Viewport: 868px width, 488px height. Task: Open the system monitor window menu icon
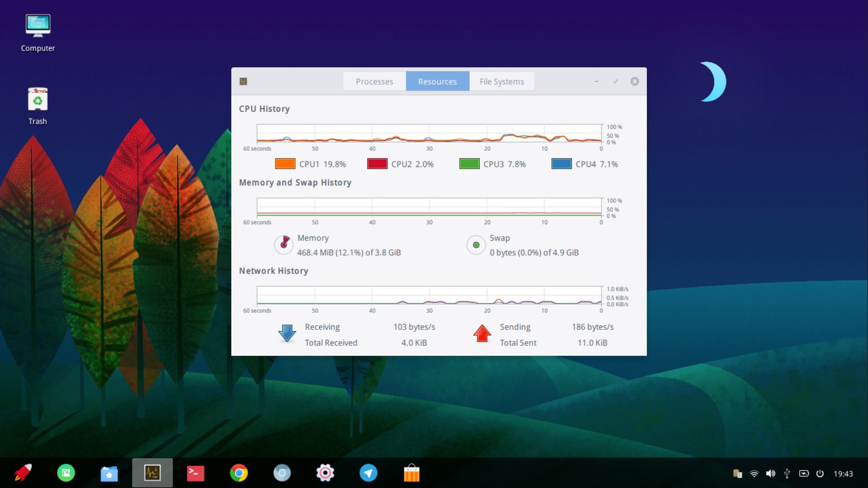(x=243, y=81)
